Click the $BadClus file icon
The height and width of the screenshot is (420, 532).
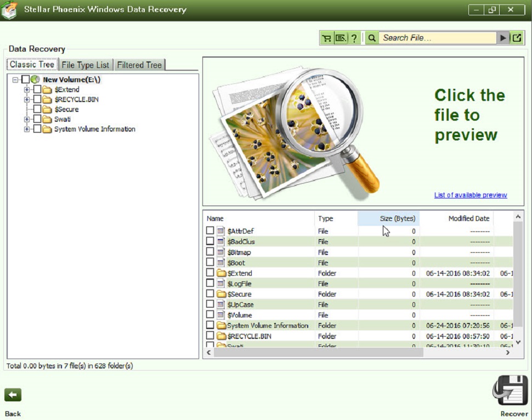pos(220,242)
